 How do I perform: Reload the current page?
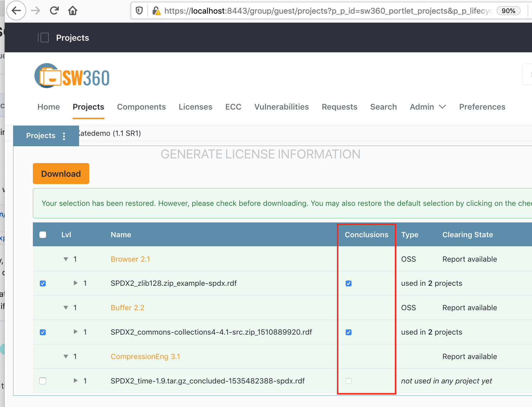(x=54, y=10)
